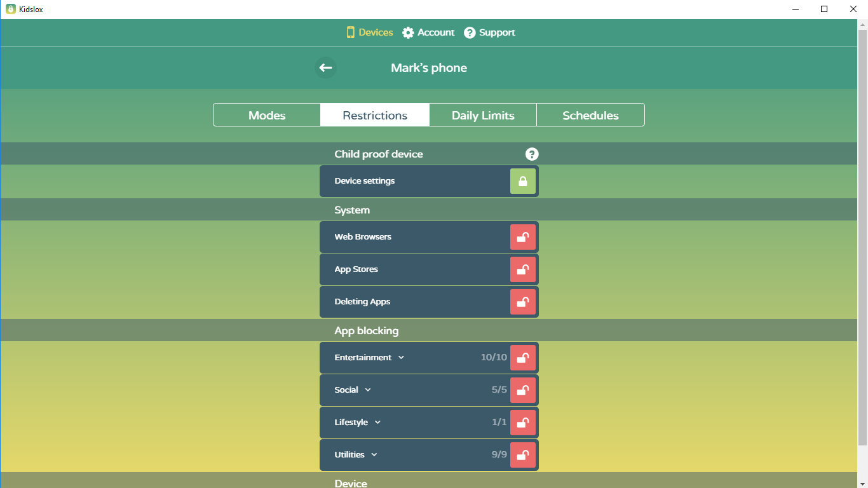Viewport: 868px width, 488px height.
Task: Minimize the Kidslox window
Action: pyautogui.click(x=795, y=9)
